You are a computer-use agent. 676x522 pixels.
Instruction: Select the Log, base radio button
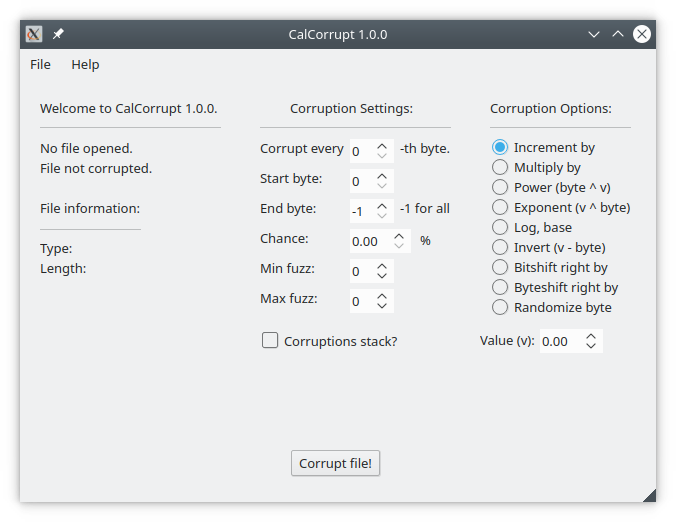click(532, 227)
